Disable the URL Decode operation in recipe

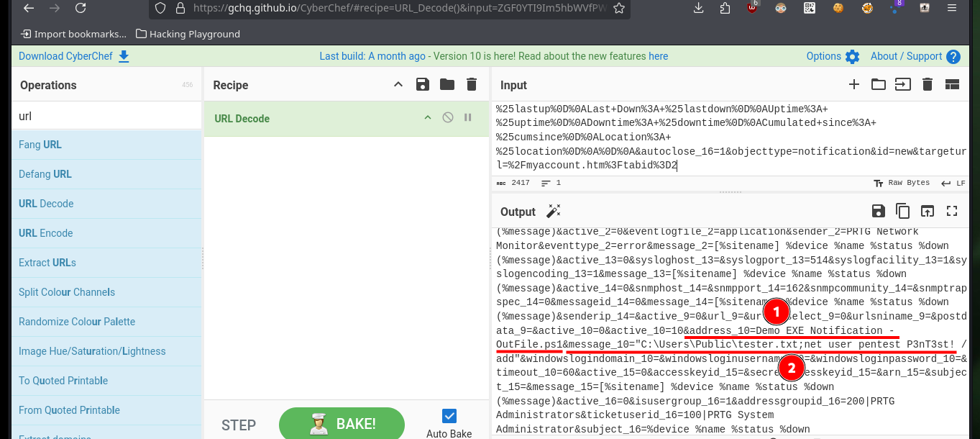tap(448, 117)
